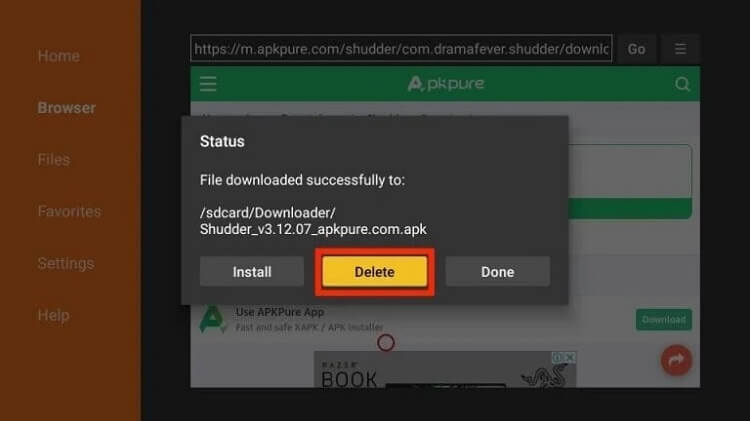Click the highlighted Delete button
Viewport: 750px width, 421px height.
pos(375,272)
